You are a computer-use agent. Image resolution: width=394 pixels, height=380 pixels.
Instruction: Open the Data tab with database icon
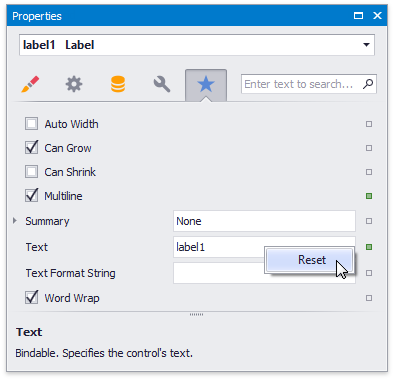[x=118, y=84]
